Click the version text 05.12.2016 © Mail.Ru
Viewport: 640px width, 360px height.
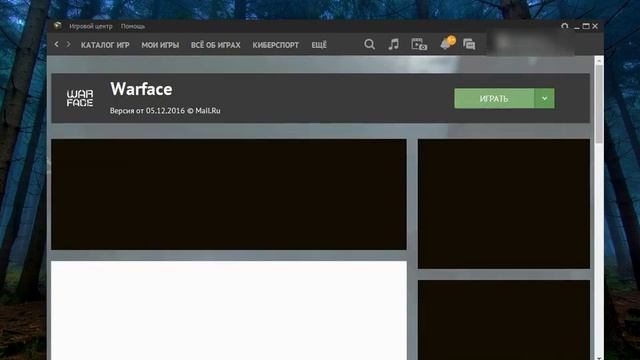[x=165, y=111]
